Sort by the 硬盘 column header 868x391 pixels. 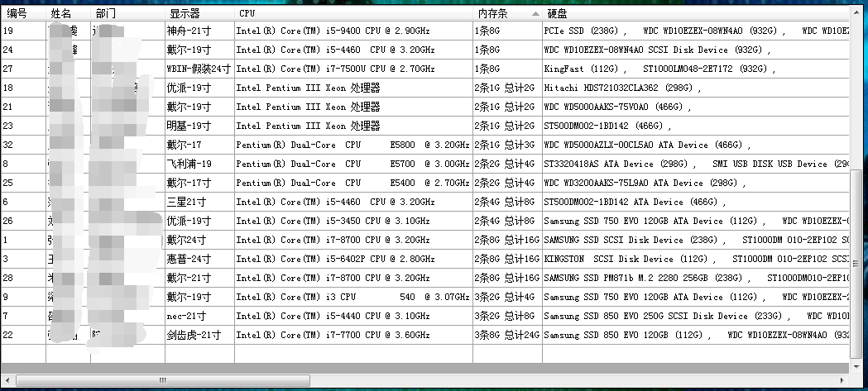pos(695,13)
